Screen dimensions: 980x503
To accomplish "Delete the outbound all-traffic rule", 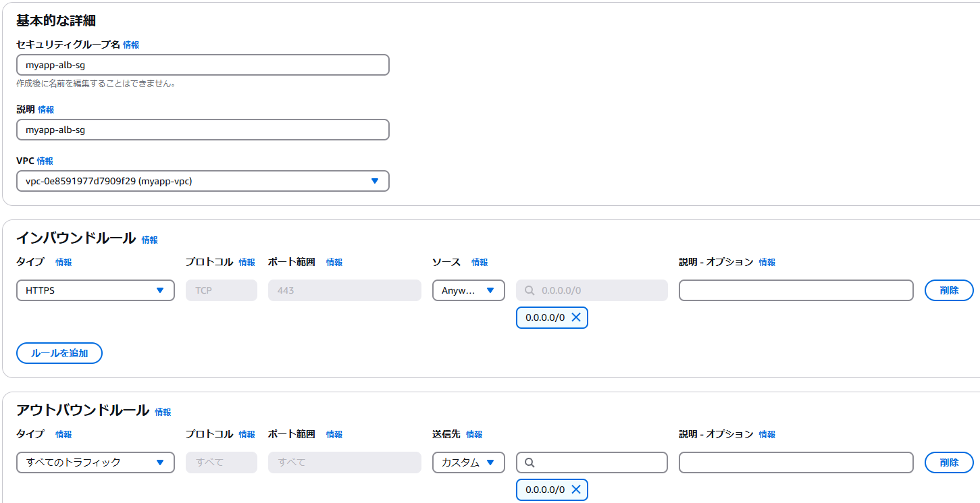I will click(949, 462).
